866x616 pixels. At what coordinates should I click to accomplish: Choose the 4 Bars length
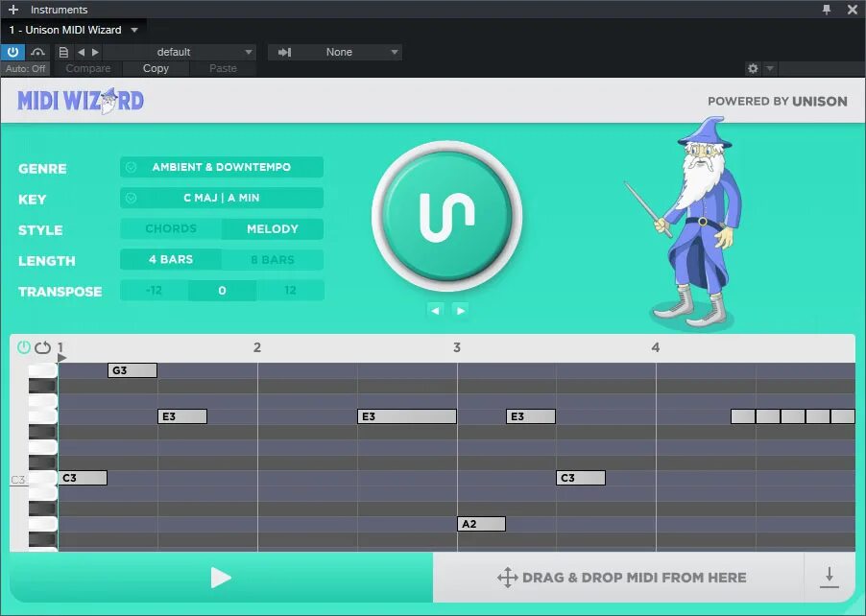pos(171,259)
